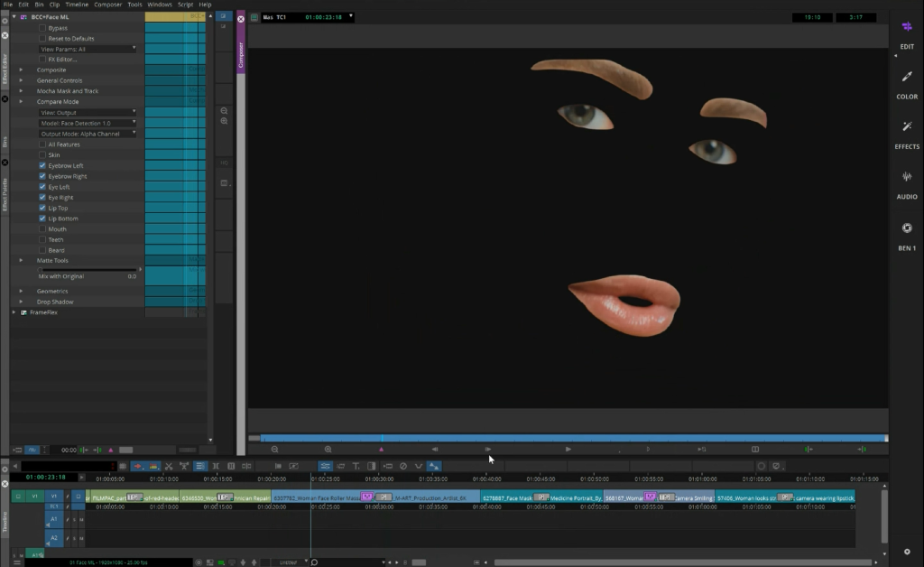Enable the Teeth feature checkbox
The width and height of the screenshot is (924, 567).
click(x=42, y=240)
